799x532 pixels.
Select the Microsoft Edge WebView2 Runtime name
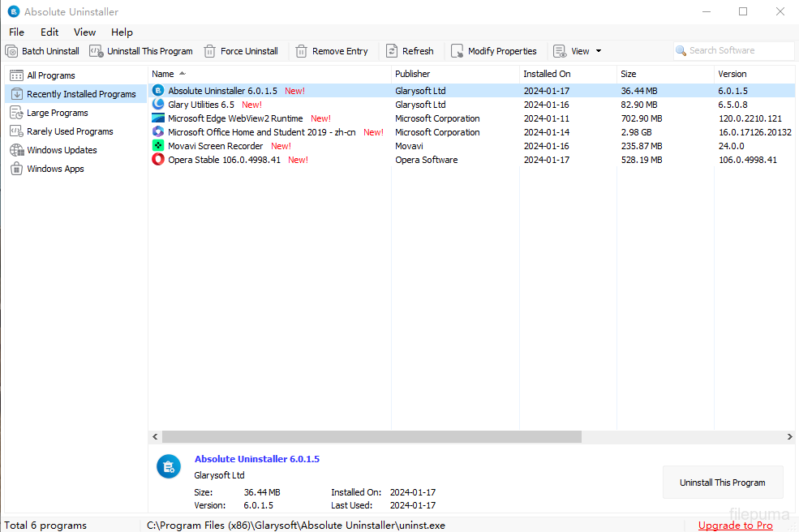235,118
